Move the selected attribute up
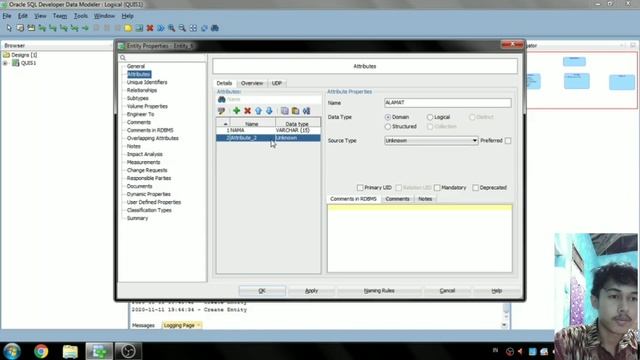The height and width of the screenshot is (360, 640). coord(258,111)
